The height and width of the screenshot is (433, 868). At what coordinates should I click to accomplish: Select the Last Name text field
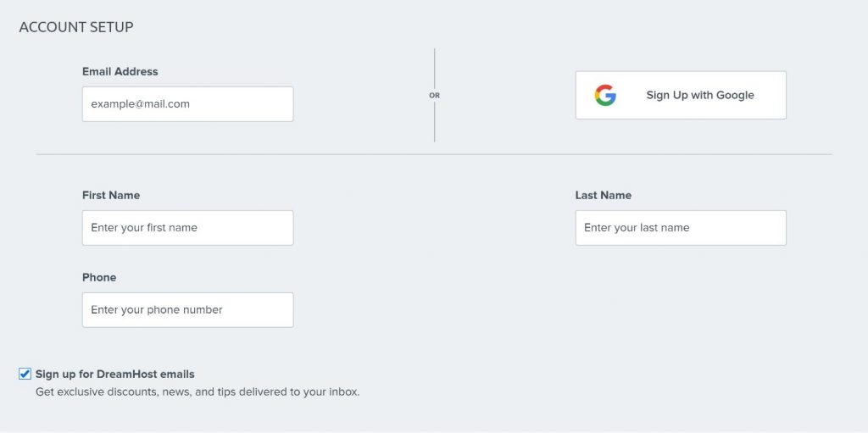pos(681,228)
